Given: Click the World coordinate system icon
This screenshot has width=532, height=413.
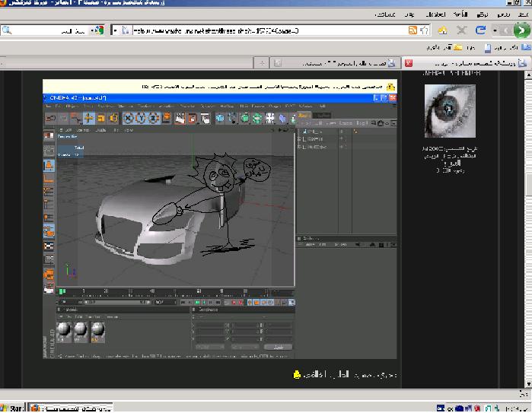Looking at the screenshot, I should [166, 119].
